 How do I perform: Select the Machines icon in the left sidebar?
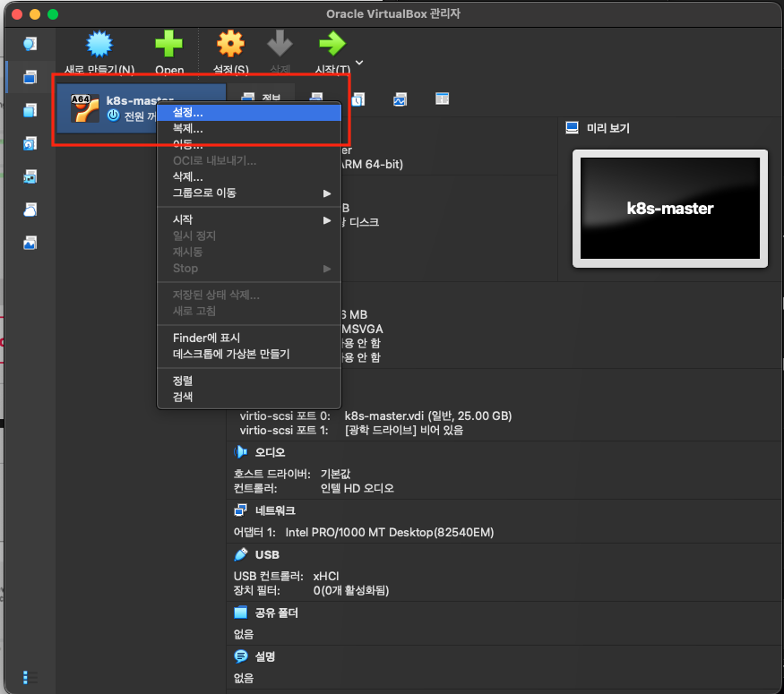[30, 77]
